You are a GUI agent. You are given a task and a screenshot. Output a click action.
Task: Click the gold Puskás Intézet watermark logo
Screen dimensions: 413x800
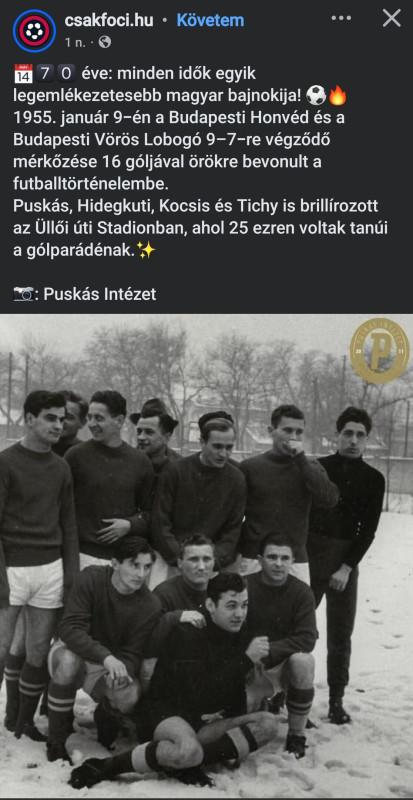[x=379, y=351]
